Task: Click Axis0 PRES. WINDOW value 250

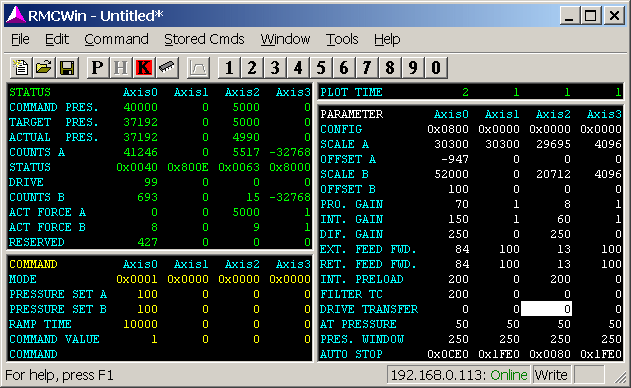Action: [458, 339]
